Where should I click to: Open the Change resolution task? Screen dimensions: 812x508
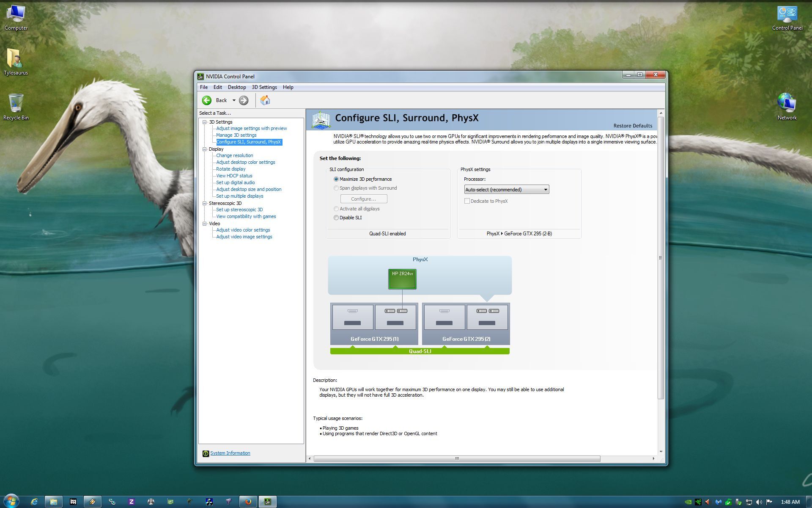pyautogui.click(x=234, y=155)
